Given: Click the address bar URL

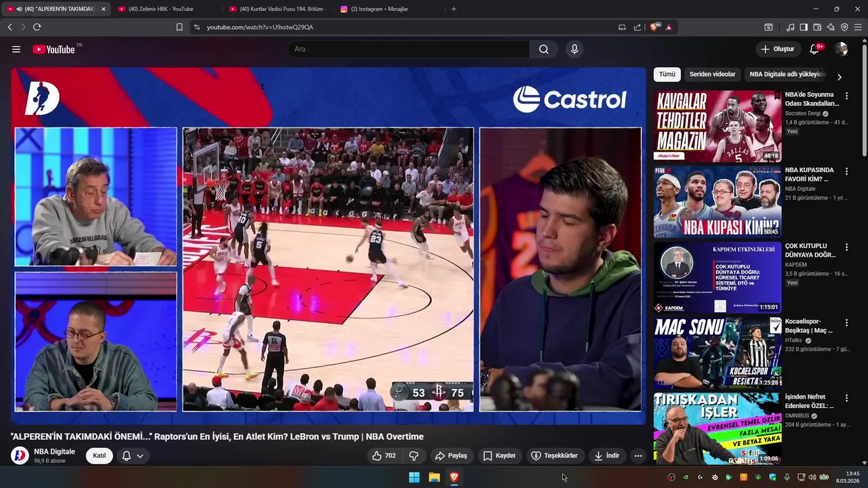Looking at the screenshot, I should (260, 27).
